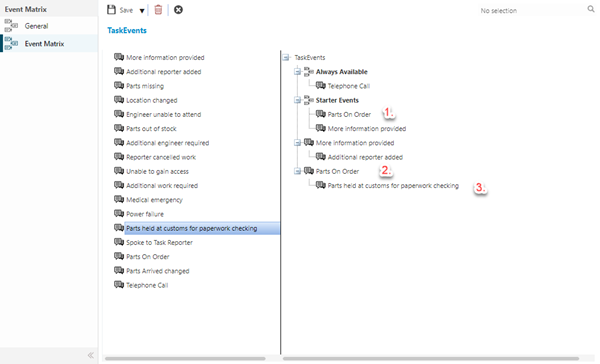The image size is (600, 364).
Task: Select Location changed in event list
Action: coord(152,100)
